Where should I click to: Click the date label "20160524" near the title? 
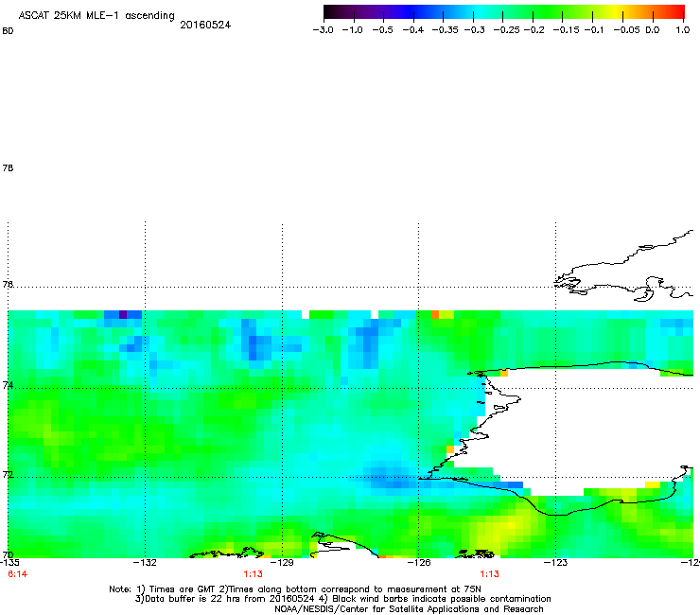coord(205,25)
